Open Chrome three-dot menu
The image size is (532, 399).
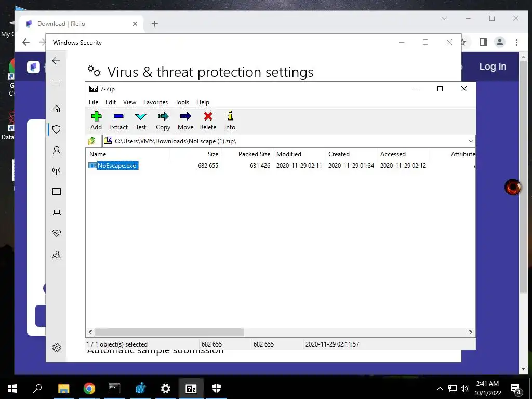click(516, 42)
